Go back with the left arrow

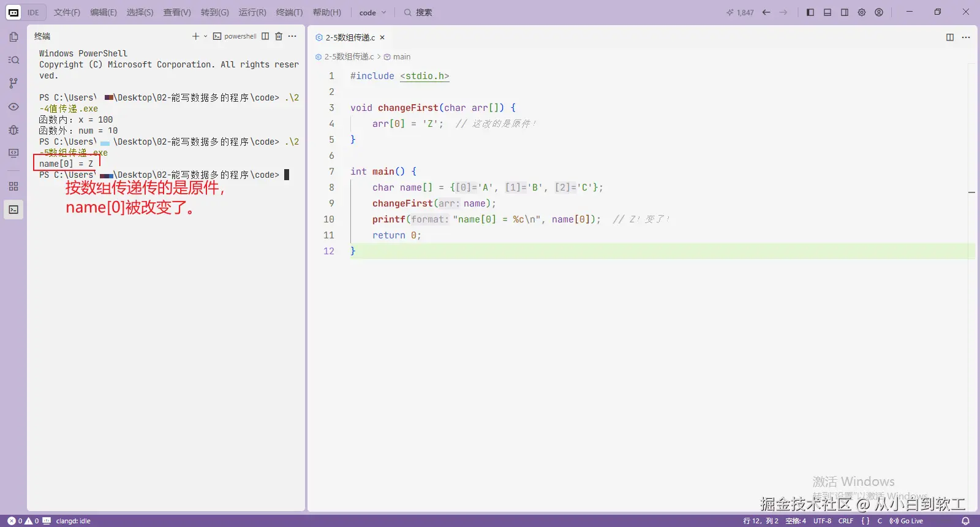[x=766, y=12]
